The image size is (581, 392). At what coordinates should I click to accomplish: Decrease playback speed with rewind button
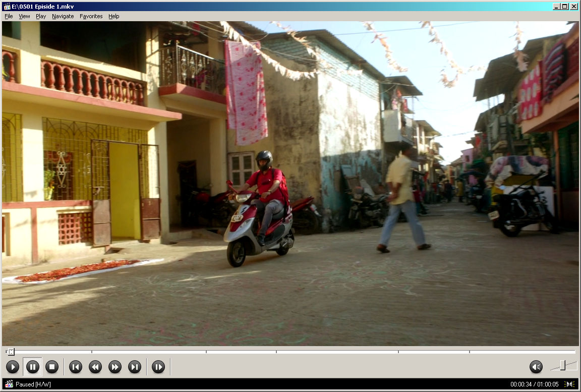coord(95,367)
